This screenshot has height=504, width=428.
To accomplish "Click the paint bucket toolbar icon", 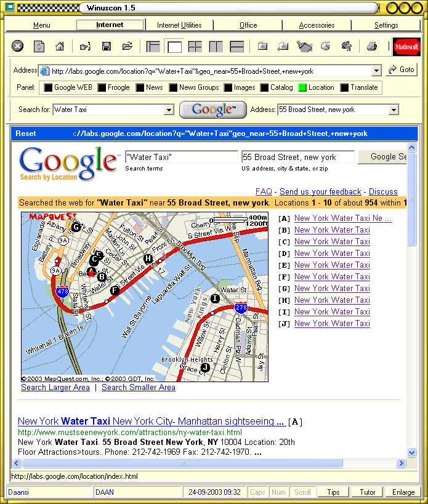I will tap(304, 46).
